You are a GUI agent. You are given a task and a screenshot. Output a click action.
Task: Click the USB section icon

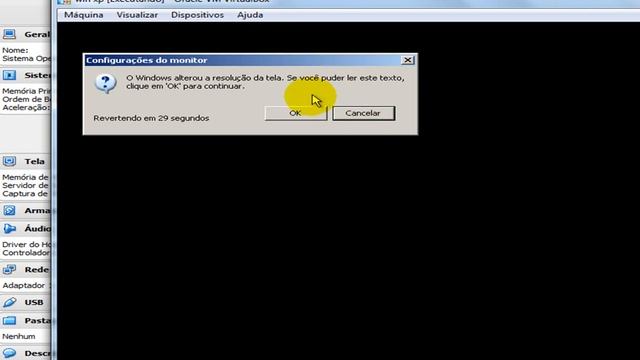click(x=9, y=302)
